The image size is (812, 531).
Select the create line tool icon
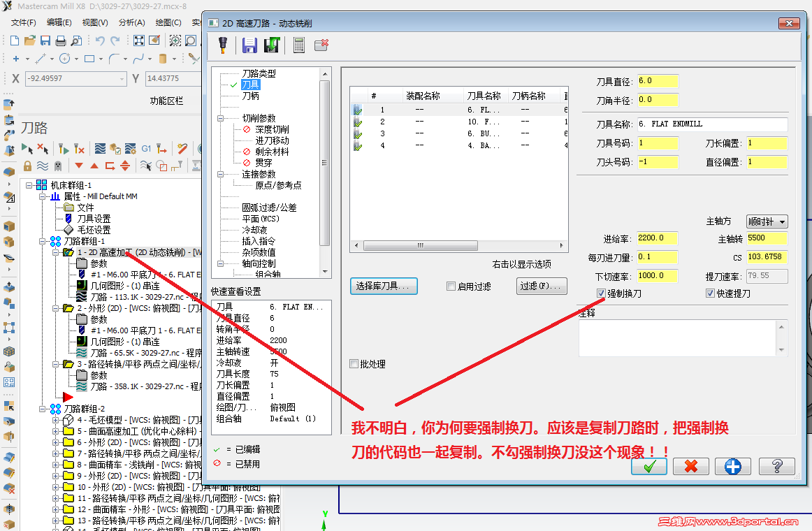click(41, 59)
